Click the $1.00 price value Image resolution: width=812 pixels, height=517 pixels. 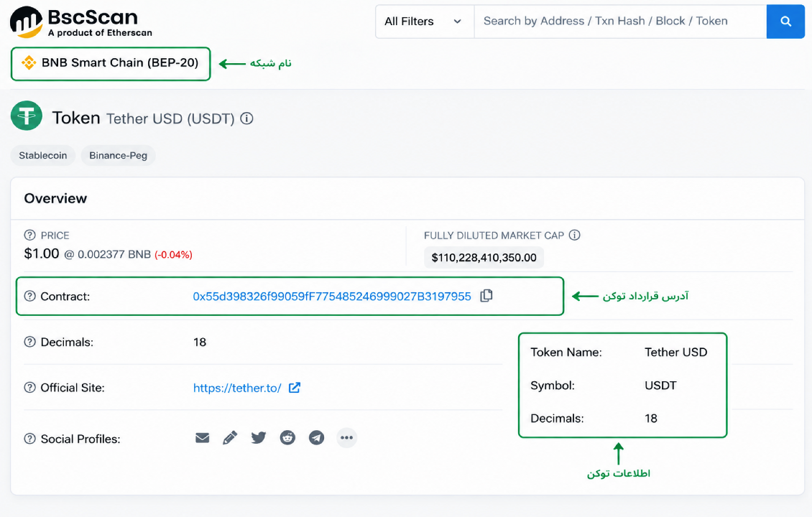[42, 253]
